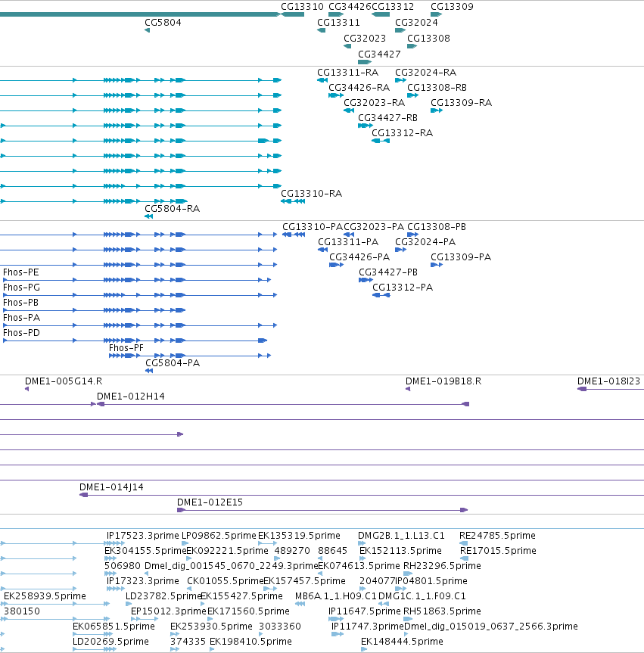
Task: Click EST LP09862.5prime
Action: [219, 536]
